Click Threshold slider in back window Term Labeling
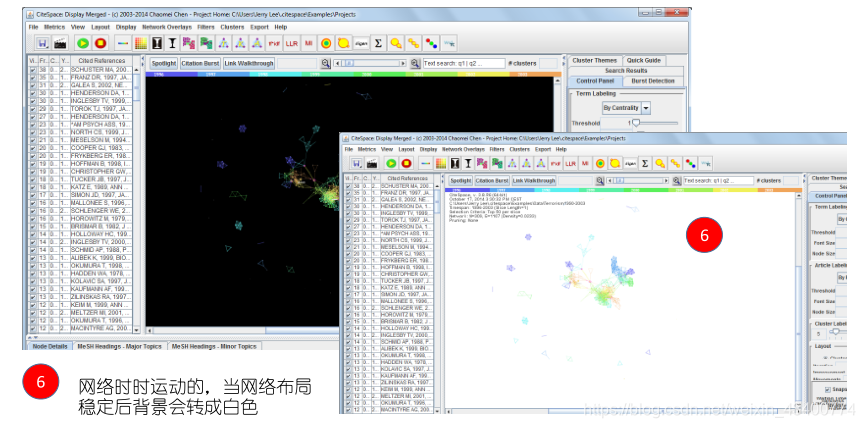 (x=653, y=123)
